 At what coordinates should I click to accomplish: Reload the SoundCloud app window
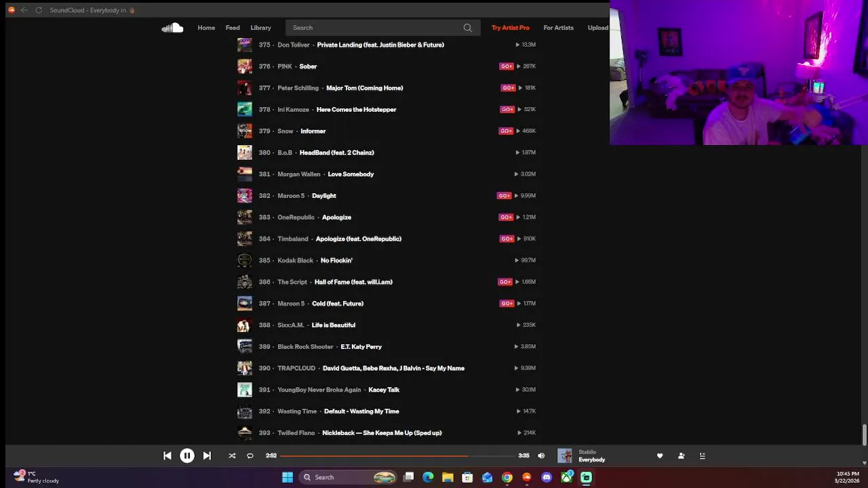pos(39,10)
